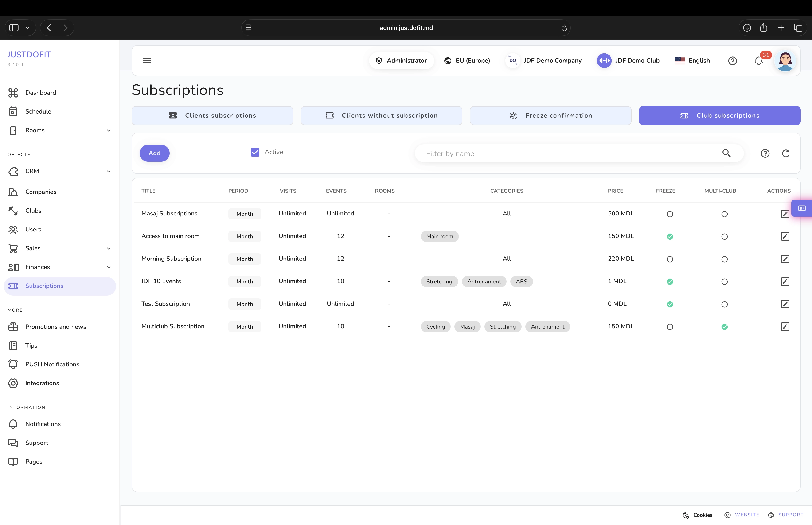Edit Test Subscription row
The width and height of the screenshot is (812, 525).
(x=785, y=304)
